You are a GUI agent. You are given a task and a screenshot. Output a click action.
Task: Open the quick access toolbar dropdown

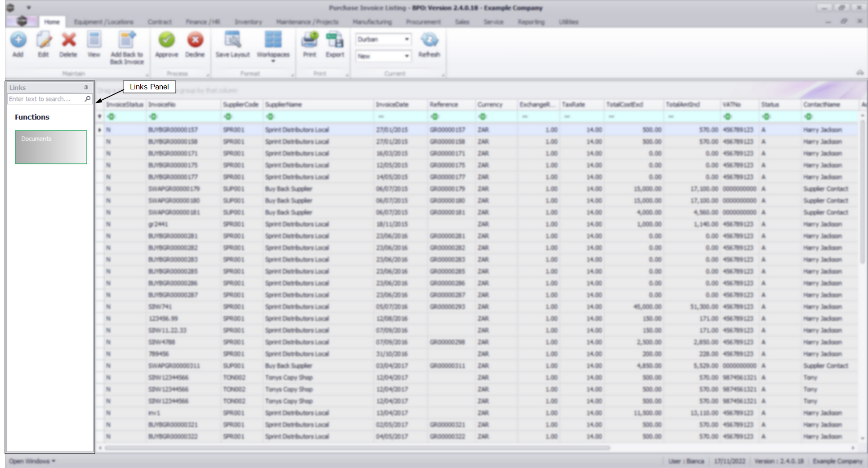pyautogui.click(x=28, y=8)
